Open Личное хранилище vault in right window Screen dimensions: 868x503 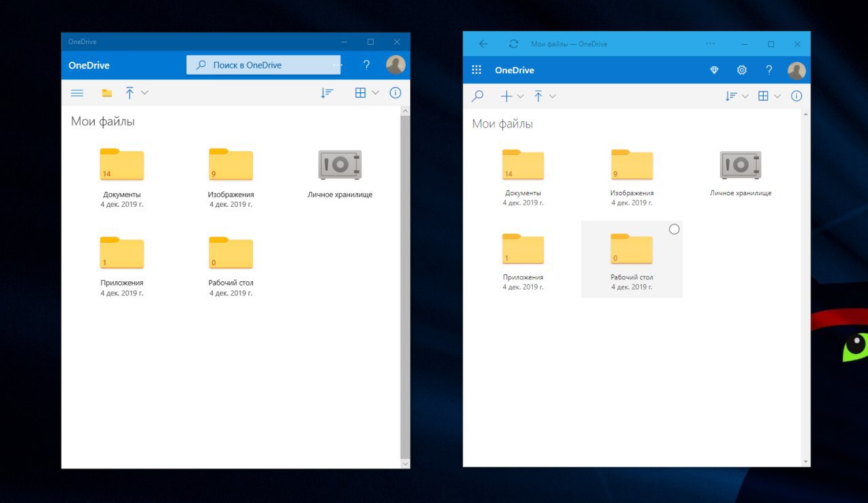click(741, 165)
